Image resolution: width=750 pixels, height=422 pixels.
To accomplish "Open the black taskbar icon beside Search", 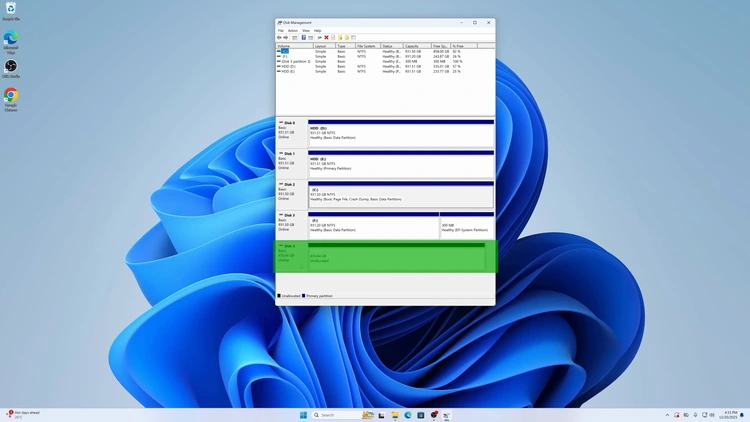I will (381, 415).
